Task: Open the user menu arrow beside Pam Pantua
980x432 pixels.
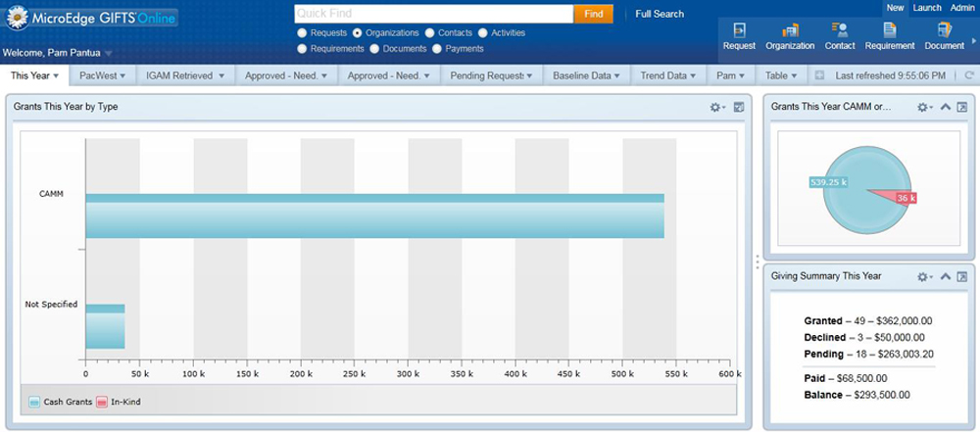Action: pos(108,54)
